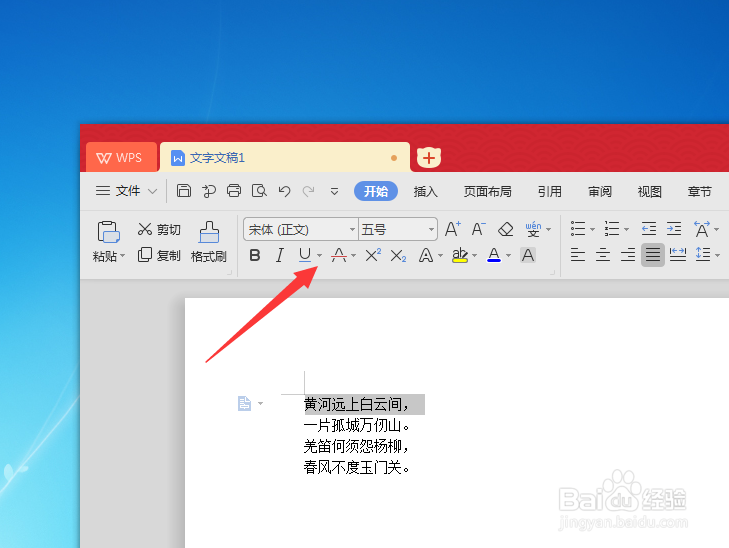Switch to the 页面布局 tab
Viewport: 729px width, 548px height.
coord(487,191)
